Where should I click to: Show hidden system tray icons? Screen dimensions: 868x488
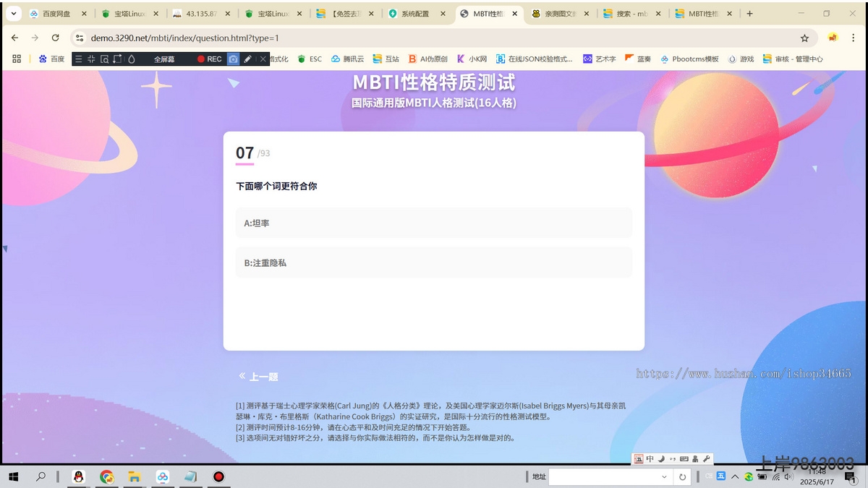735,477
